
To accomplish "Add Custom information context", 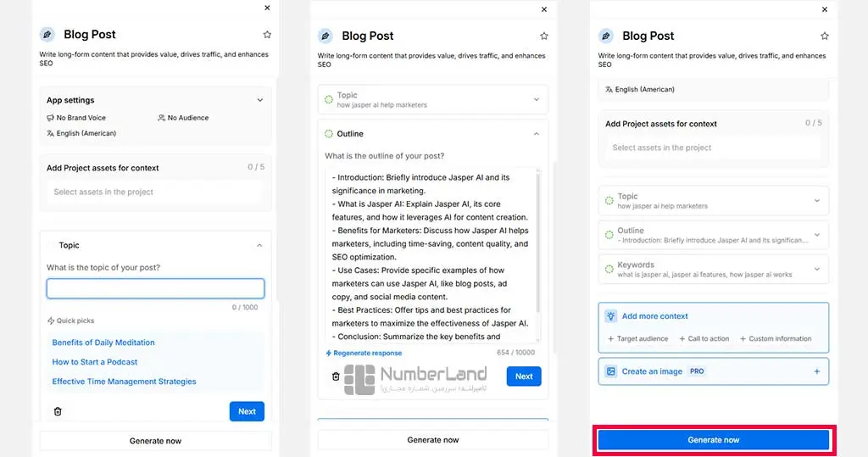I will pos(776,338).
